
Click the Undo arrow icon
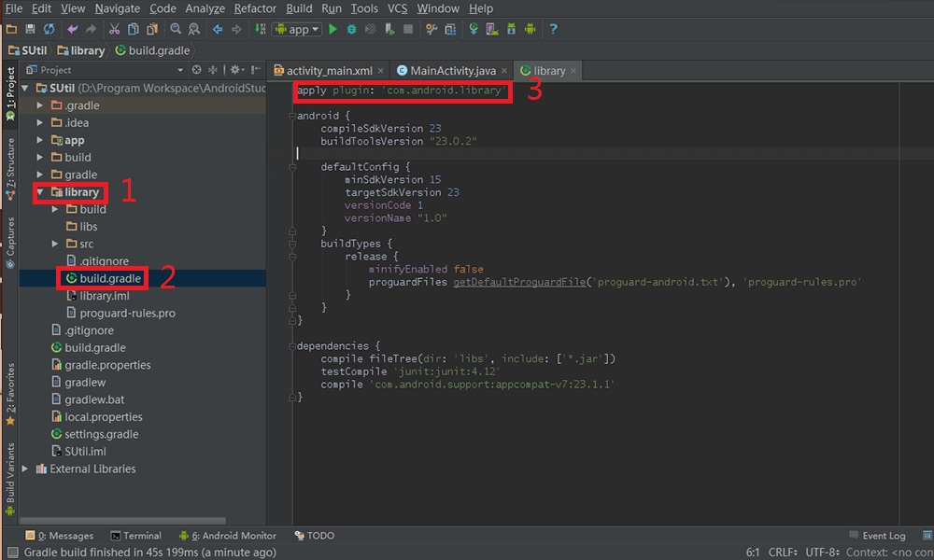point(73,30)
